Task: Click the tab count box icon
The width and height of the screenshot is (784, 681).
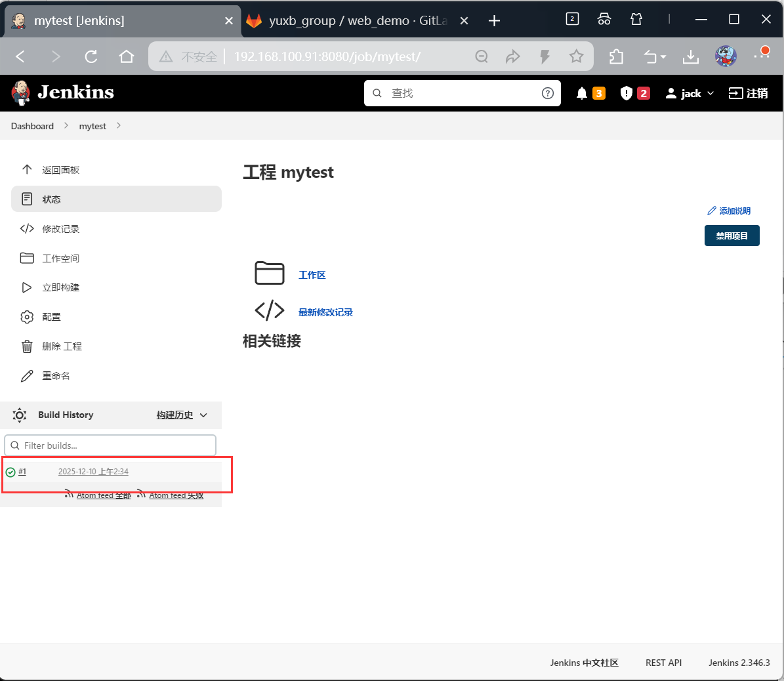Action: (572, 19)
